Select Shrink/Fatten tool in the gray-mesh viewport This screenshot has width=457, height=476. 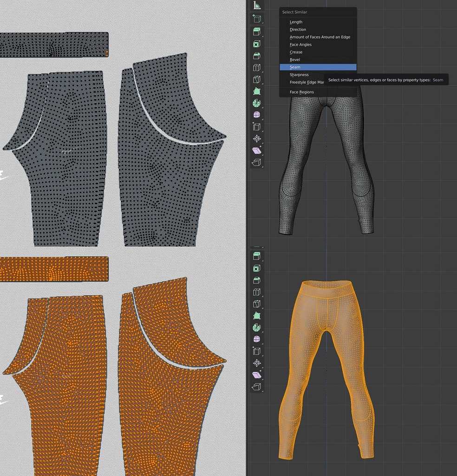257,139
